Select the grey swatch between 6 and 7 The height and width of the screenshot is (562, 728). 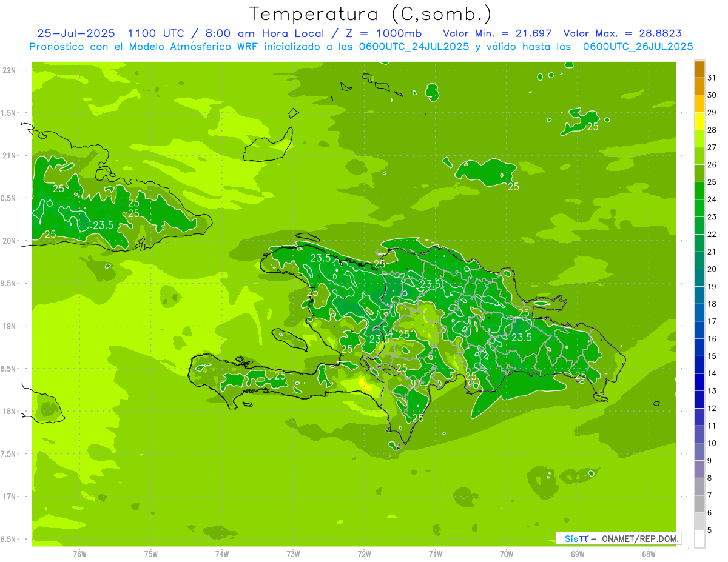(699, 504)
